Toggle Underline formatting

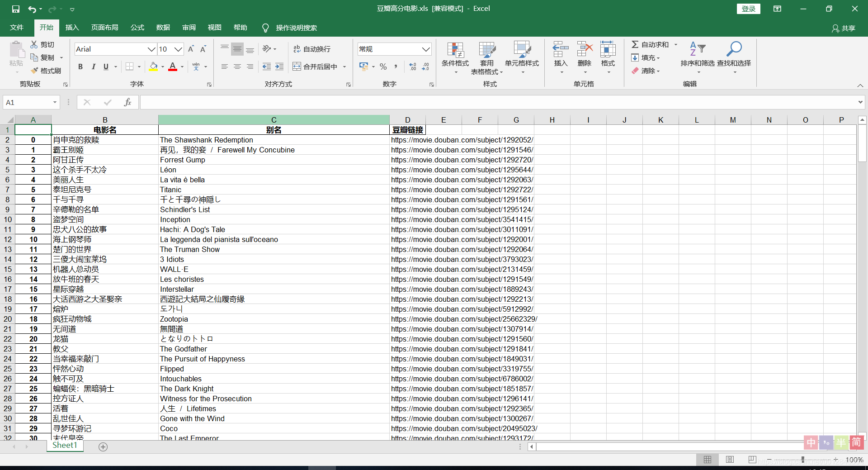[106, 66]
